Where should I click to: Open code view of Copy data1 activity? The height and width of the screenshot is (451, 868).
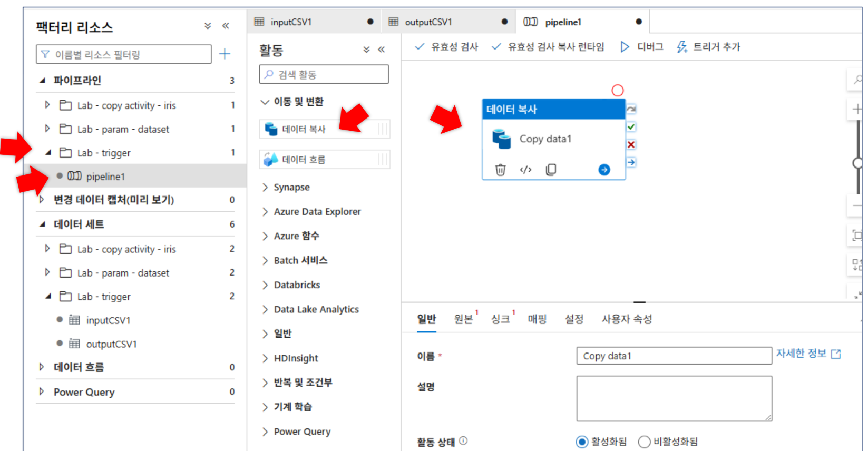pos(525,170)
